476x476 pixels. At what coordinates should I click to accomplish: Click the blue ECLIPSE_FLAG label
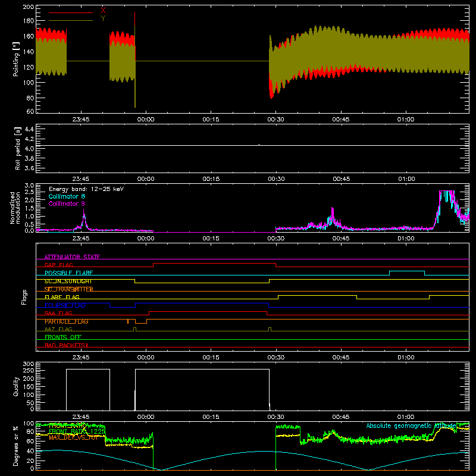pyautogui.click(x=65, y=305)
